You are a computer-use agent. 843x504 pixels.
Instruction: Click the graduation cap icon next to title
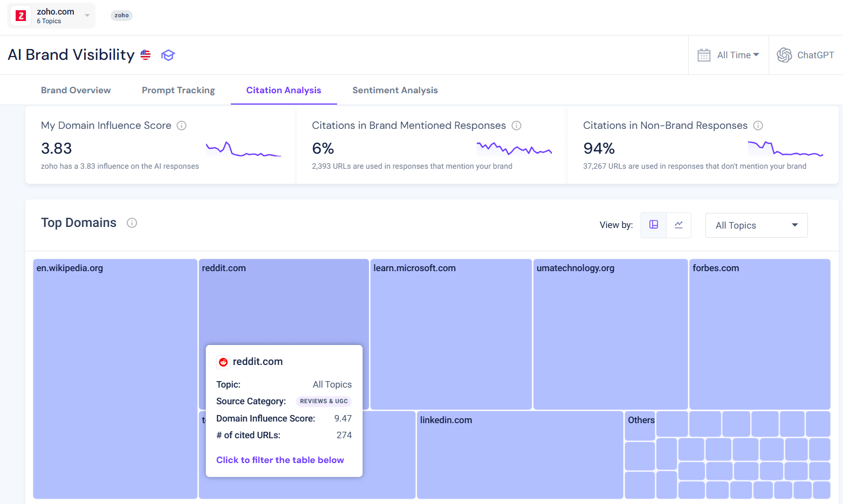[x=168, y=55]
